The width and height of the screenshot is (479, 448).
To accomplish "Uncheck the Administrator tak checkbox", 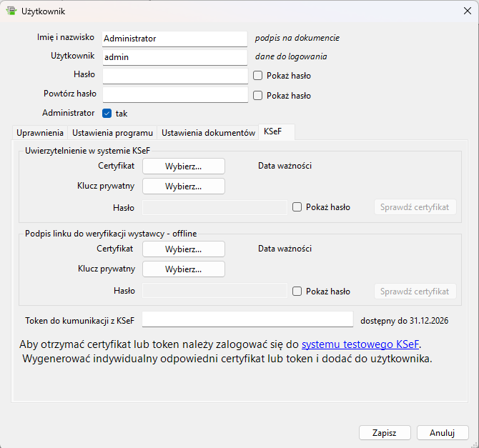I will pos(107,113).
